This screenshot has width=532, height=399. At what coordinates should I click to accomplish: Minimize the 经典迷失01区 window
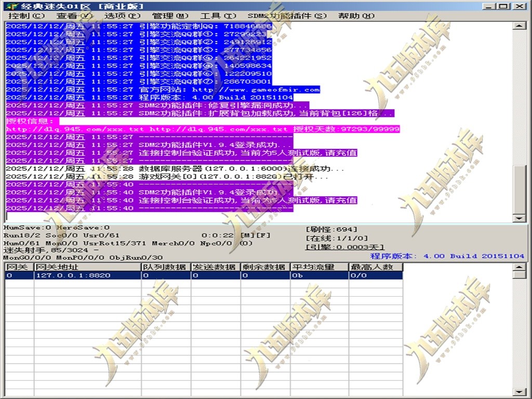[x=489, y=6]
